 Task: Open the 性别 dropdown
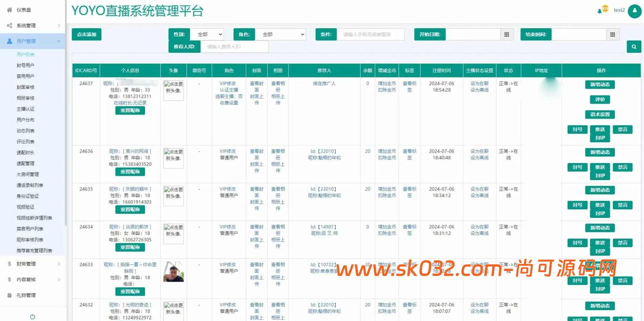[207, 34]
